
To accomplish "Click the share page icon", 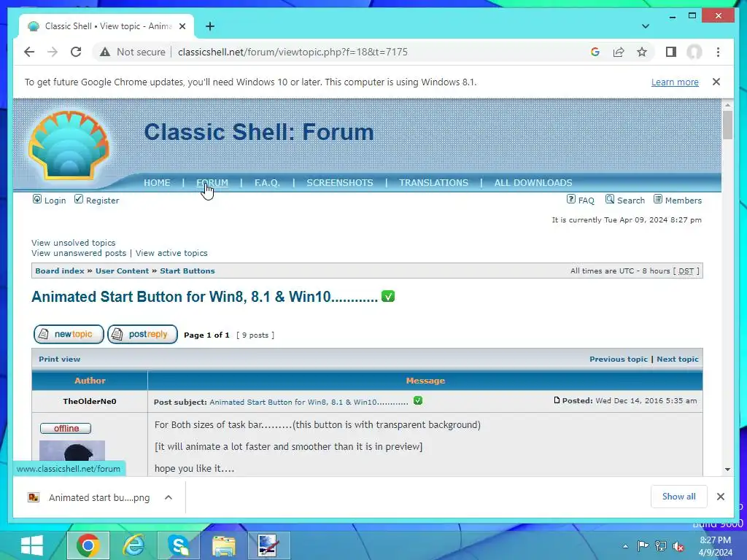I will [619, 52].
